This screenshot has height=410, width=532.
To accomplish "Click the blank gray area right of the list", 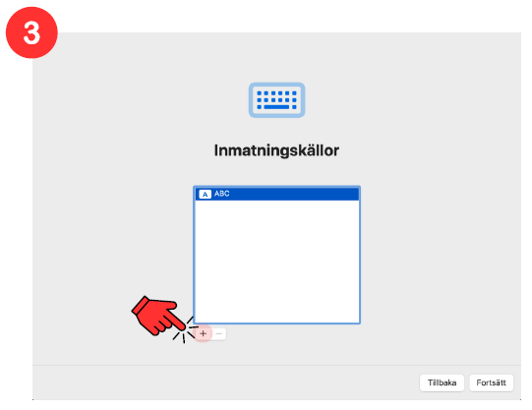I will pyautogui.click(x=442, y=255).
